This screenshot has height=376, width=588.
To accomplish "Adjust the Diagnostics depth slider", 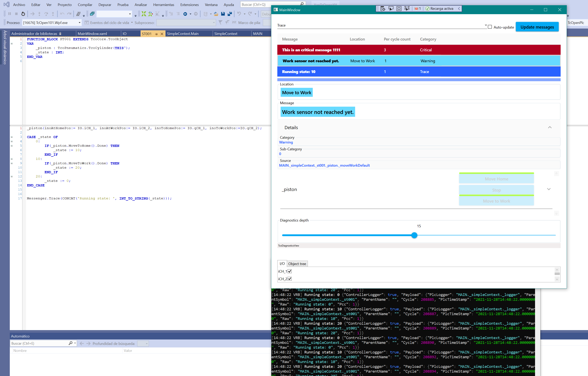I will point(414,235).
